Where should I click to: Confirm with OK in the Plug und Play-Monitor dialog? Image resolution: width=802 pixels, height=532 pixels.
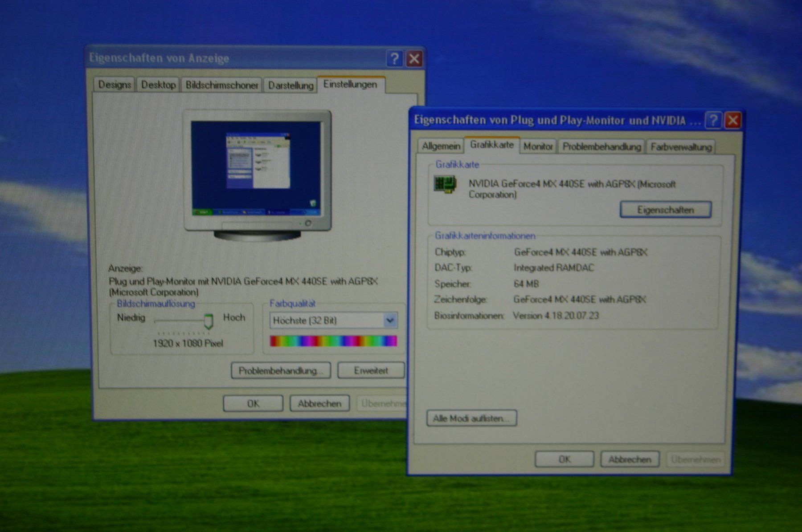point(564,459)
